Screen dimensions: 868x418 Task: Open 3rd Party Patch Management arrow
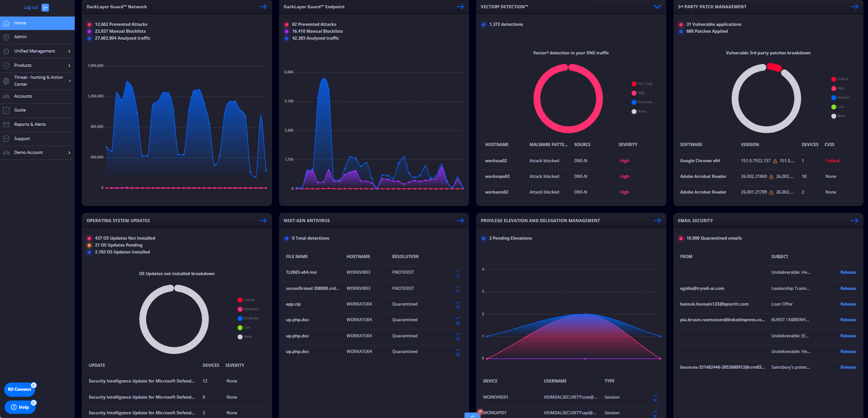pyautogui.click(x=854, y=7)
